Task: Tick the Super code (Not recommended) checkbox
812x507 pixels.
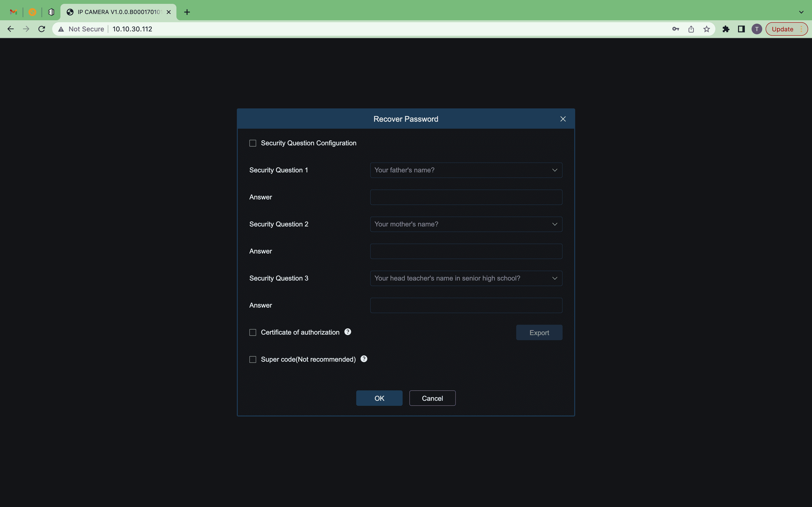Action: pos(253,359)
